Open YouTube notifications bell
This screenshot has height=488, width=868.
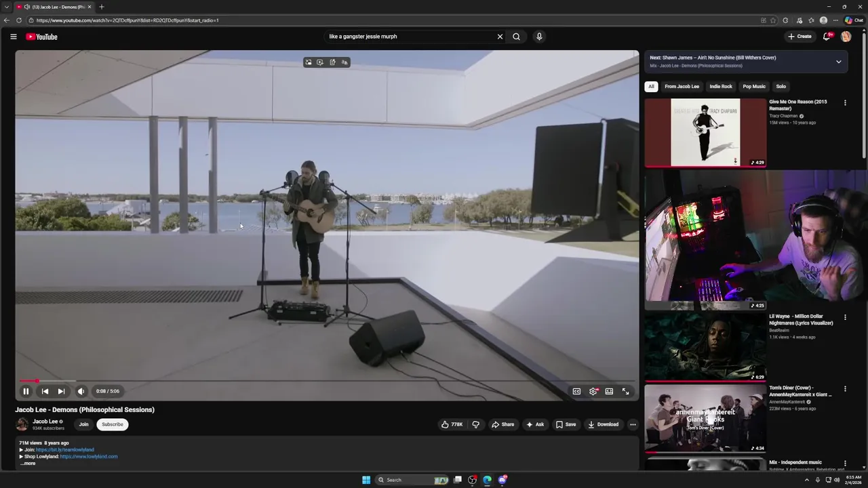tap(827, 37)
